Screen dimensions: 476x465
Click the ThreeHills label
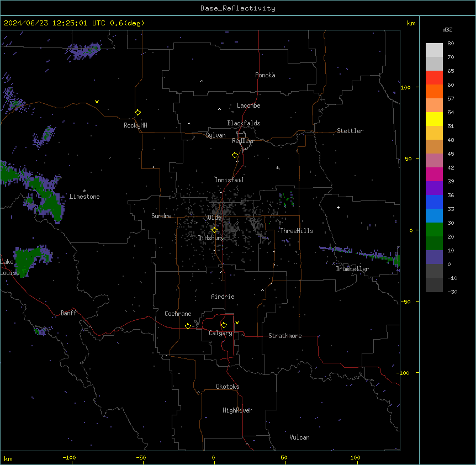pos(297,231)
